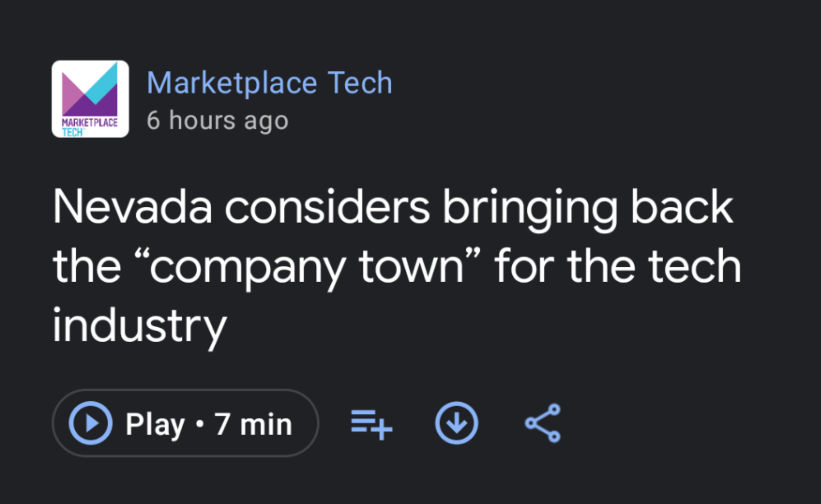Tap the circled down-arrow download icon
The image size is (821, 504).
click(x=457, y=423)
